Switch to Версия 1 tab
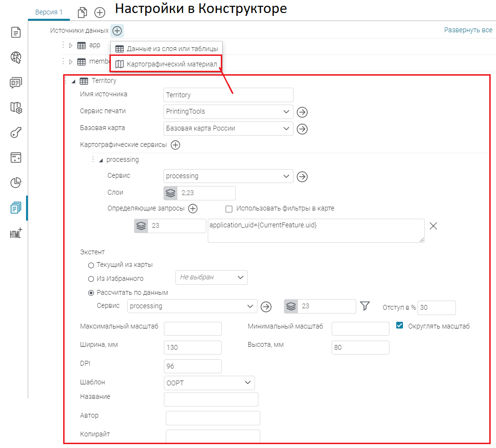This screenshot has width=496, height=448. click(x=49, y=12)
